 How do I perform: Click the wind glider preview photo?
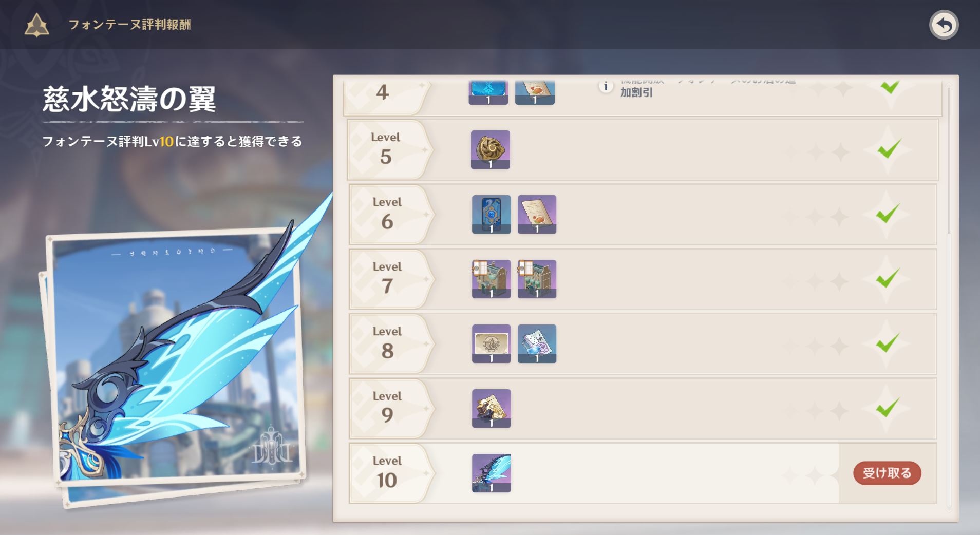[175, 359]
